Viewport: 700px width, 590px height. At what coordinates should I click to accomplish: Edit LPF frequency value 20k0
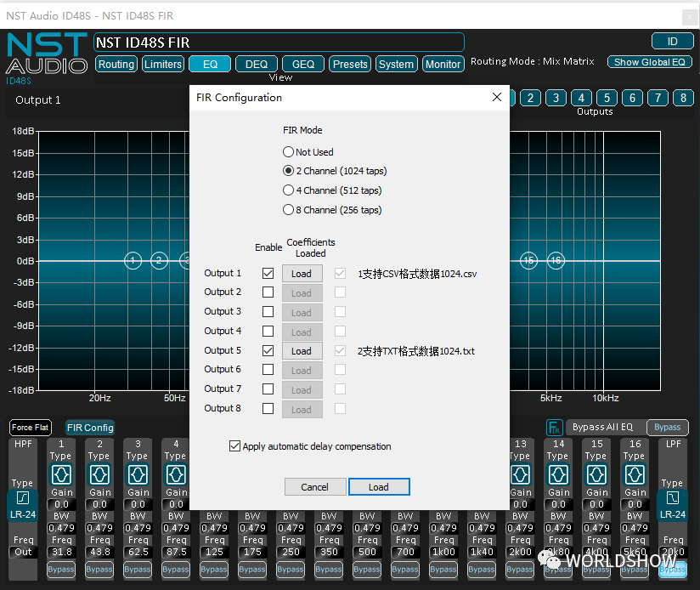pos(673,552)
